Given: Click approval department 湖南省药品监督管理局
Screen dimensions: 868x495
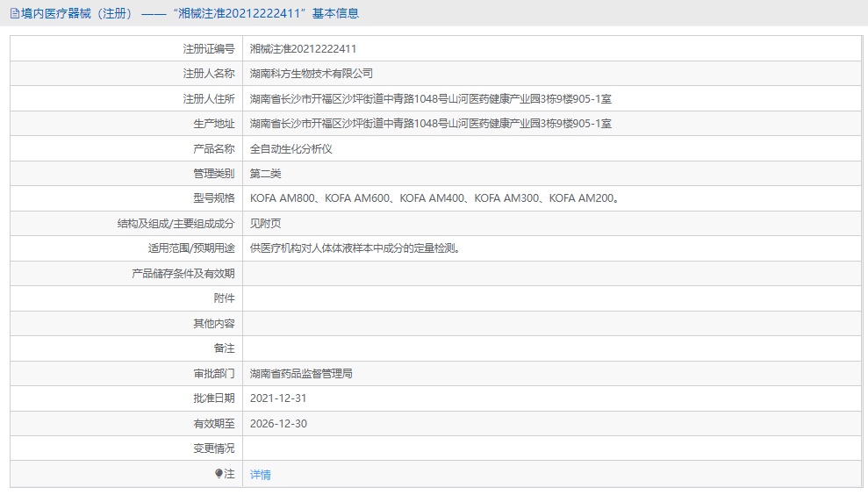Looking at the screenshot, I should pos(301,374).
